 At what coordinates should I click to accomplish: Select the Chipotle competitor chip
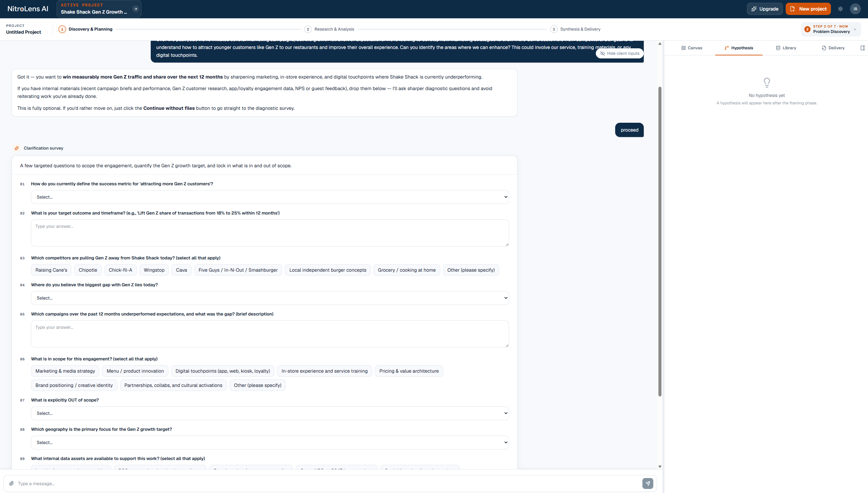point(88,270)
